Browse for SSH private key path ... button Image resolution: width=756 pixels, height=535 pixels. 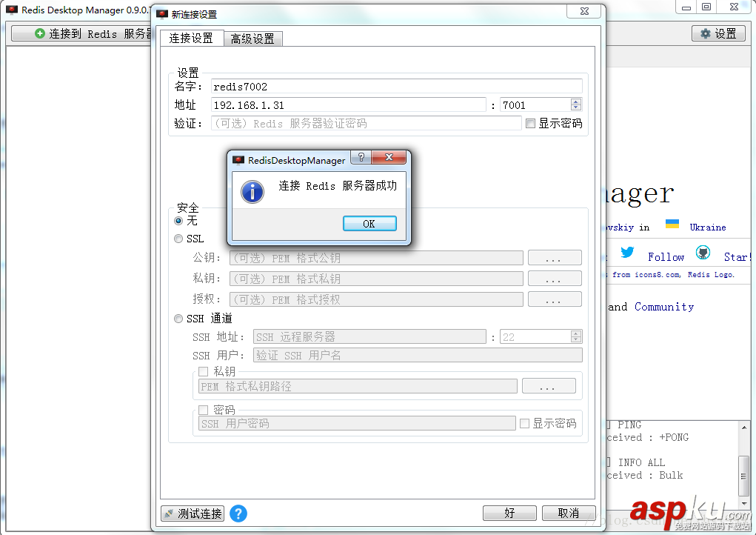(x=549, y=386)
